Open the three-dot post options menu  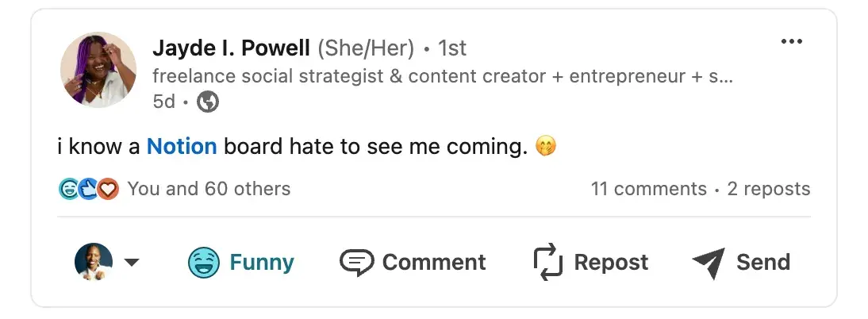[791, 42]
